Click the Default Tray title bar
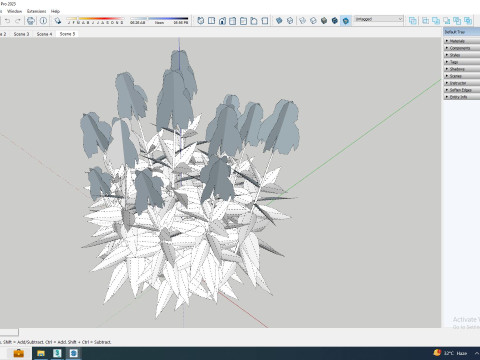Image resolution: width=480 pixels, height=360 pixels. click(x=462, y=32)
